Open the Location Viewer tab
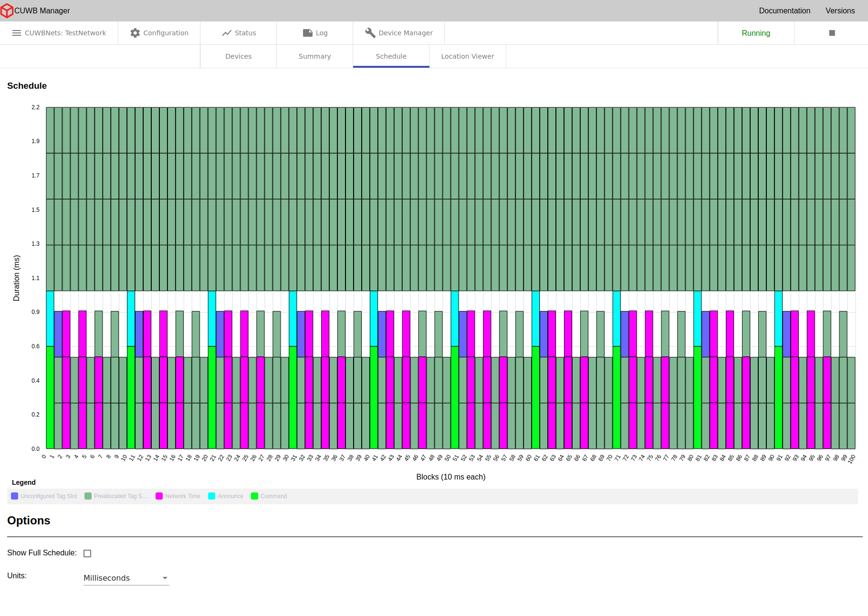 [467, 56]
